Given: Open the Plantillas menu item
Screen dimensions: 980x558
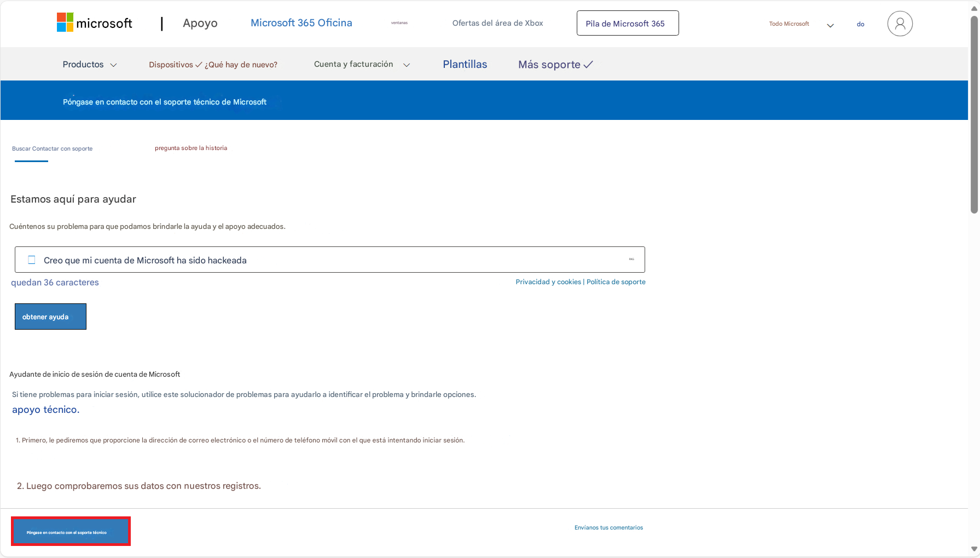Looking at the screenshot, I should (465, 64).
